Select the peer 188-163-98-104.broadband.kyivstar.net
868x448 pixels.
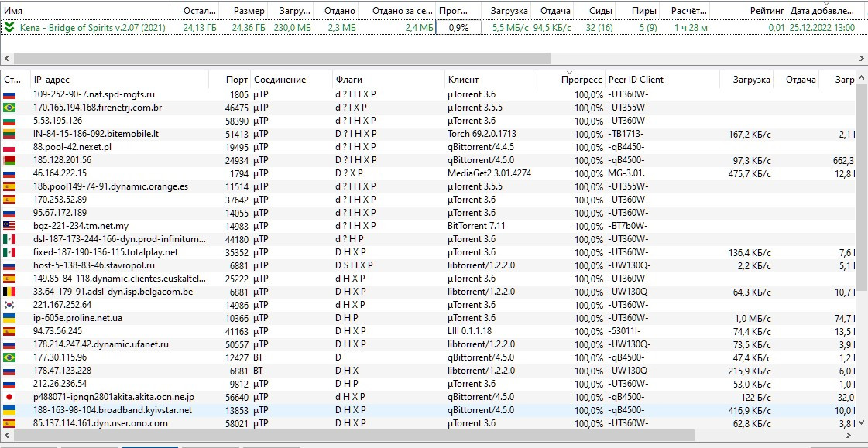[x=112, y=410]
